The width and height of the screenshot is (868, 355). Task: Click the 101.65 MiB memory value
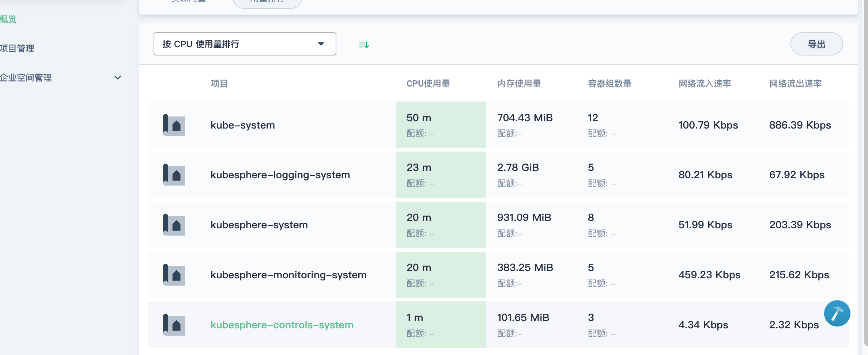(523, 317)
